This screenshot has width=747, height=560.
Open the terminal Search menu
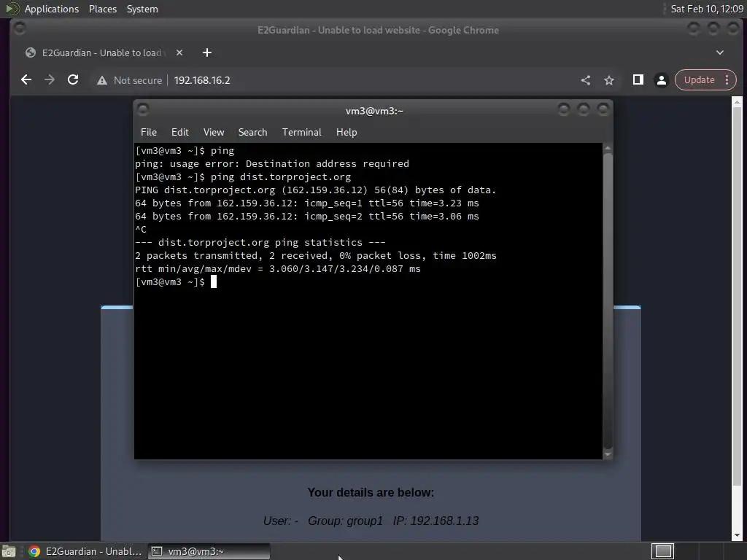tap(252, 133)
